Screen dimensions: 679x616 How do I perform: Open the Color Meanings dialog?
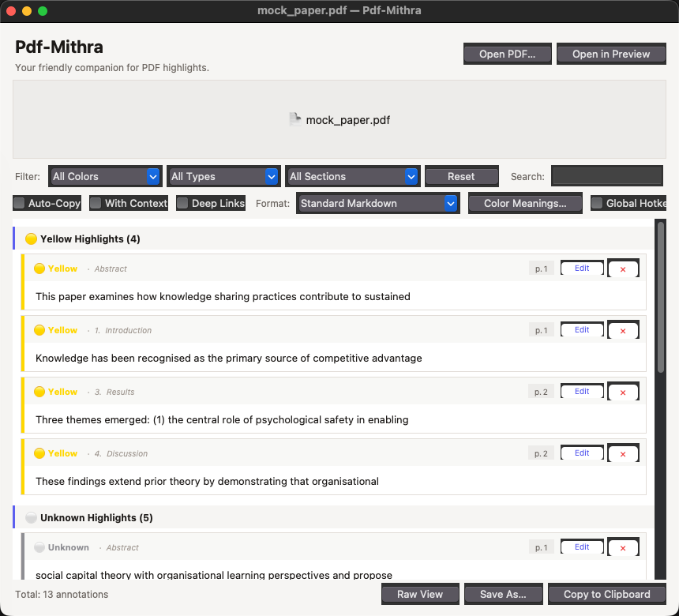[525, 203]
